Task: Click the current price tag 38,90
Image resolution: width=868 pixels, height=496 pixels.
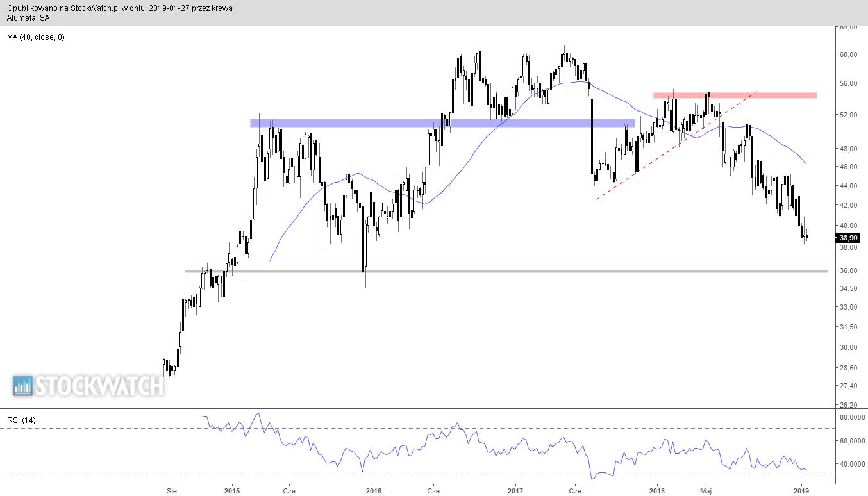Action: click(848, 237)
